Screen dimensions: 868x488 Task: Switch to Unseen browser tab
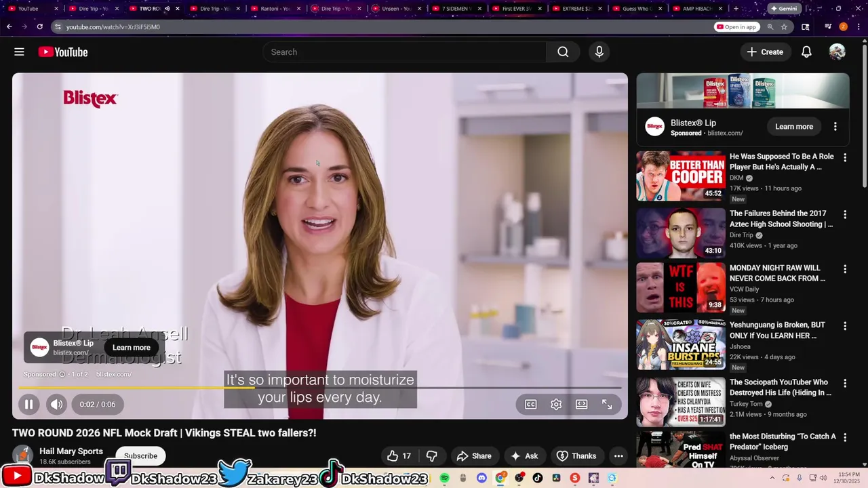click(397, 9)
